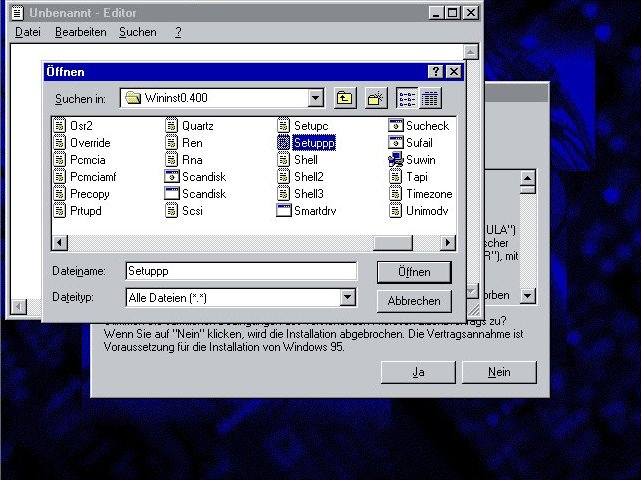Click the file list left scroll arrow
The width and height of the screenshot is (641, 480).
(x=60, y=242)
